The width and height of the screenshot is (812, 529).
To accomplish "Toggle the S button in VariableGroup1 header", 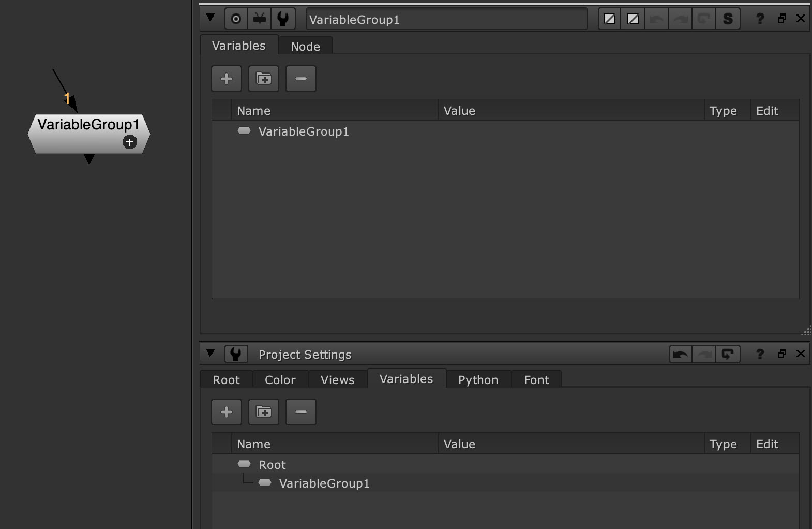I will (728, 19).
